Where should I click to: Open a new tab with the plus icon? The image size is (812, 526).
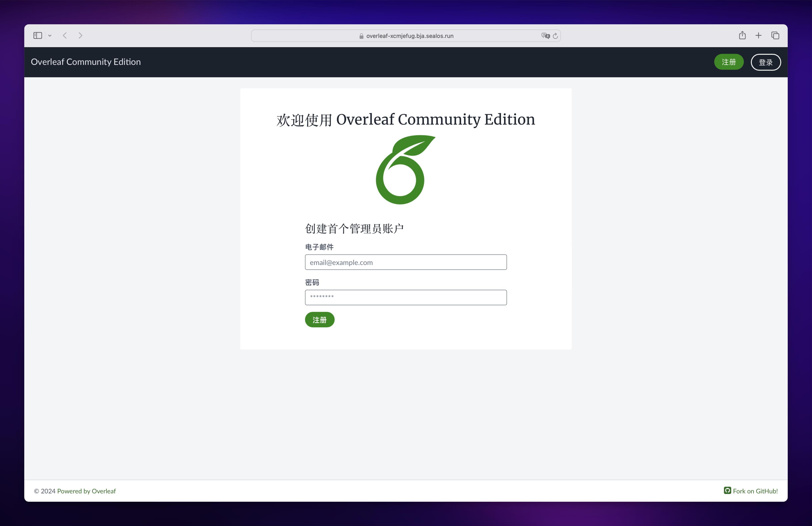click(x=758, y=35)
